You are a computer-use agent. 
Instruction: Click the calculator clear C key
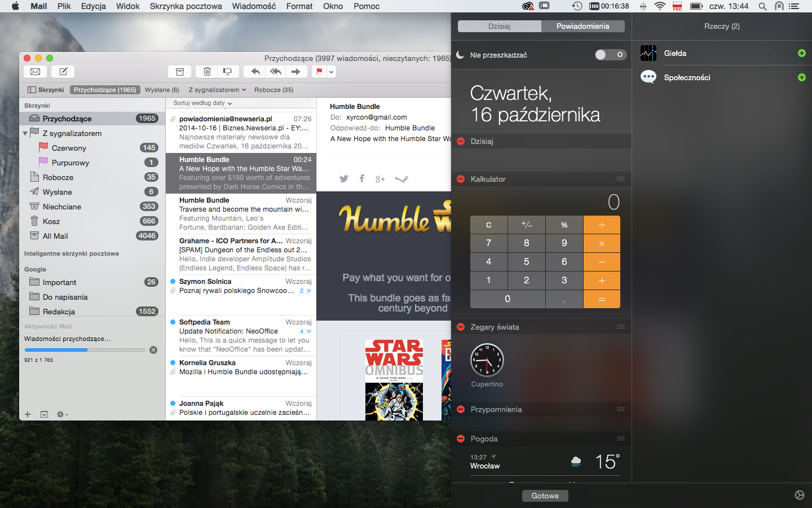click(x=489, y=225)
